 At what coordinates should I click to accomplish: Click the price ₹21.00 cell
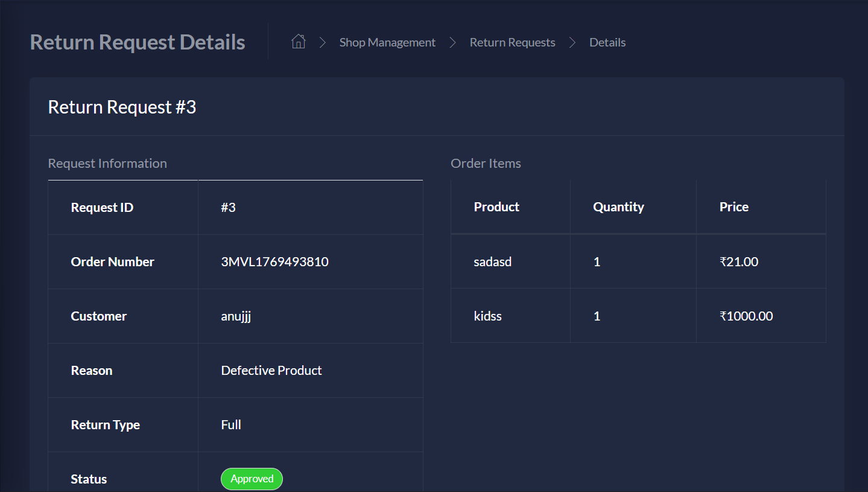point(739,261)
